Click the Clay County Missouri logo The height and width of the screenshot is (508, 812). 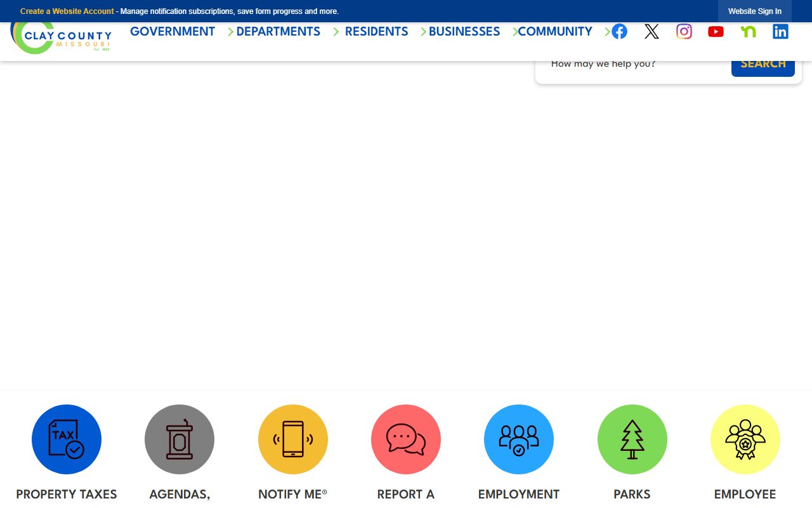tap(61, 38)
